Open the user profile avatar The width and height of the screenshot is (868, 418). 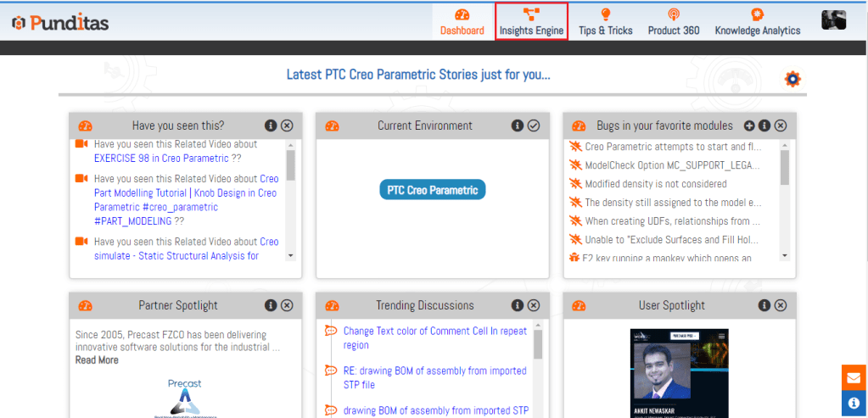(833, 20)
